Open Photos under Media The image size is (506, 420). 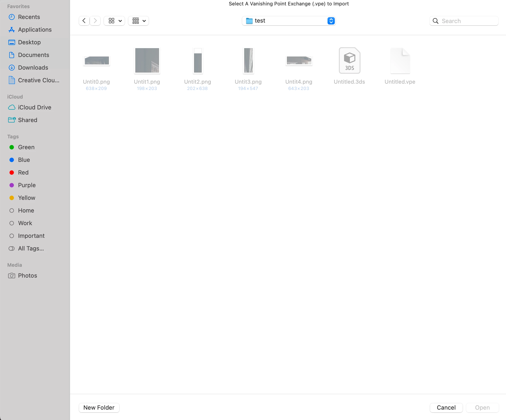[28, 276]
